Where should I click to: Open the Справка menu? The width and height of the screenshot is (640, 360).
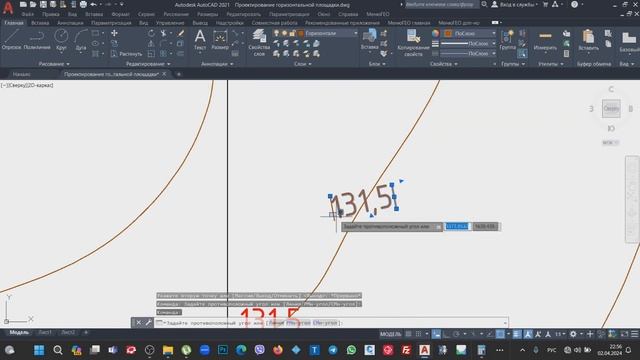click(348, 14)
